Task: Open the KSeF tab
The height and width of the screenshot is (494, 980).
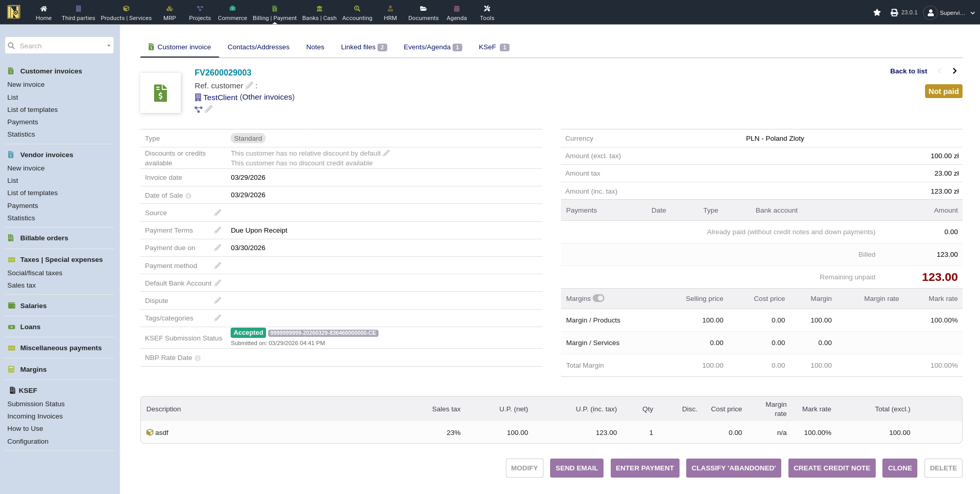Action: 487,47
